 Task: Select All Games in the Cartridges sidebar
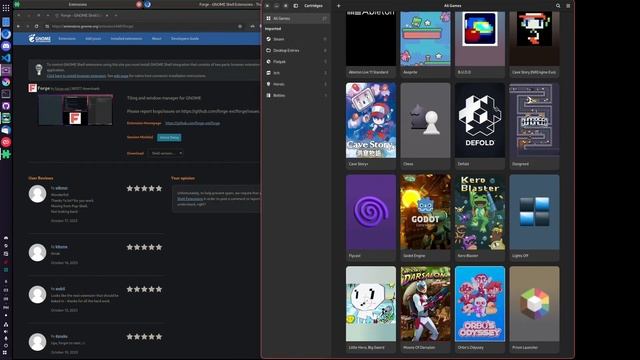tap(297, 18)
